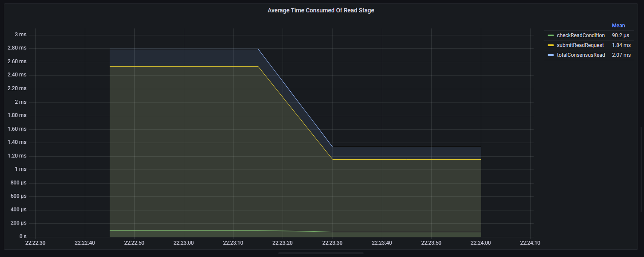The height and width of the screenshot is (257, 644).
Task: Click the 22:23:10 time axis label
Action: point(233,243)
